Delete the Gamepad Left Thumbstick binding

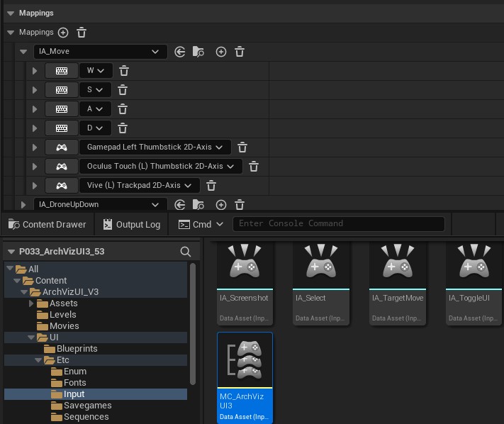tap(242, 147)
